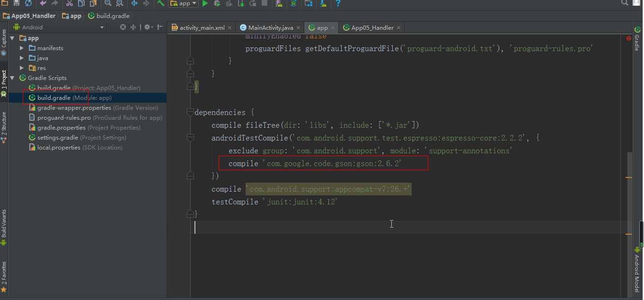Click the Undo arrow icon
This screenshot has width=644, height=300.
43,3
